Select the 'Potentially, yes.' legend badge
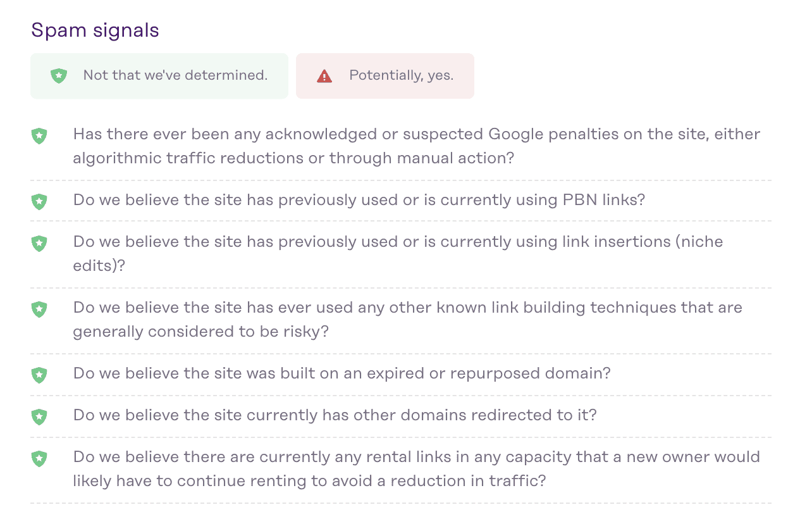This screenshot has width=812, height=519. pyautogui.click(x=384, y=75)
